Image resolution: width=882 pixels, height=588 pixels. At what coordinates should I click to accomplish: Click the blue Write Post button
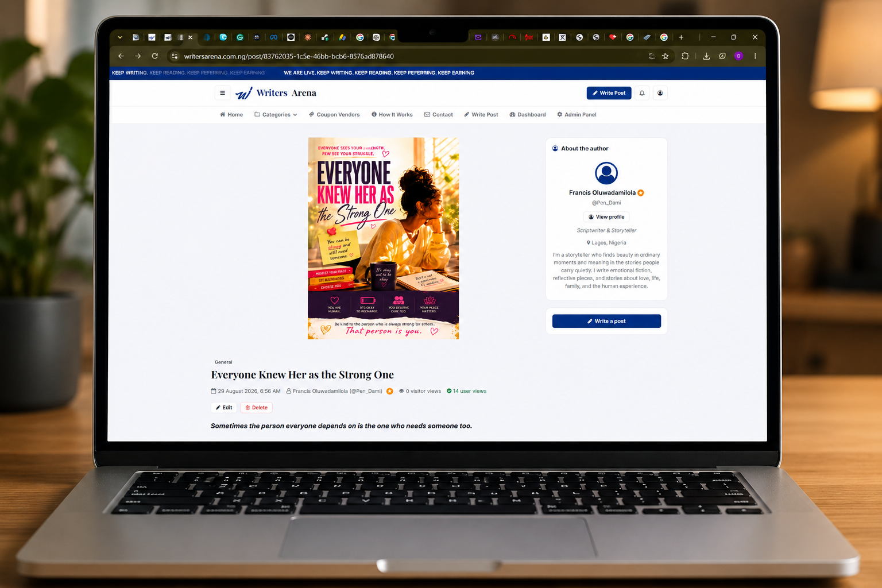point(609,93)
